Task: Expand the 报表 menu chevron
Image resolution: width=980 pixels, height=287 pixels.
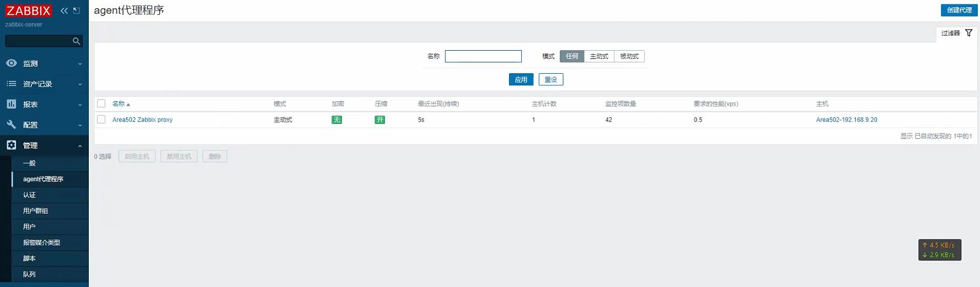Action: (80, 105)
